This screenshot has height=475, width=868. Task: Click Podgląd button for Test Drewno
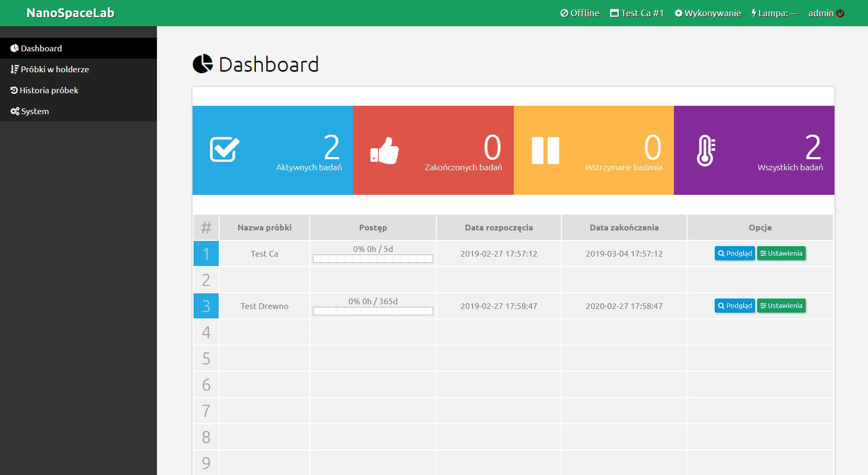coord(735,306)
